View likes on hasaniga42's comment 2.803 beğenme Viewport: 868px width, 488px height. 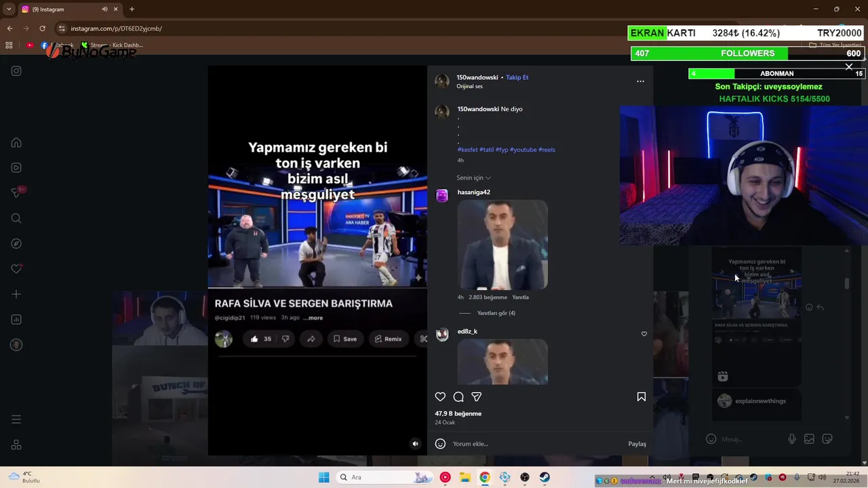(488, 298)
